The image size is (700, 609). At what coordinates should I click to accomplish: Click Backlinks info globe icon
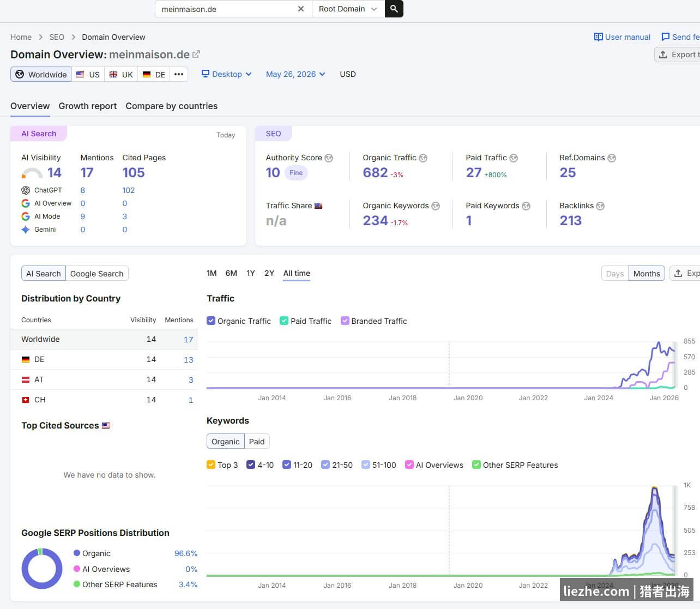point(600,206)
